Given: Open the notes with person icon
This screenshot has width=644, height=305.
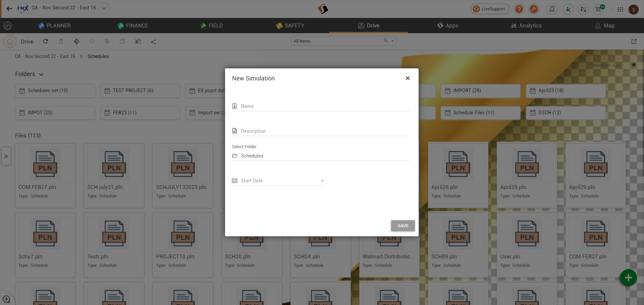Looking at the screenshot, I should pyautogui.click(x=583, y=9).
